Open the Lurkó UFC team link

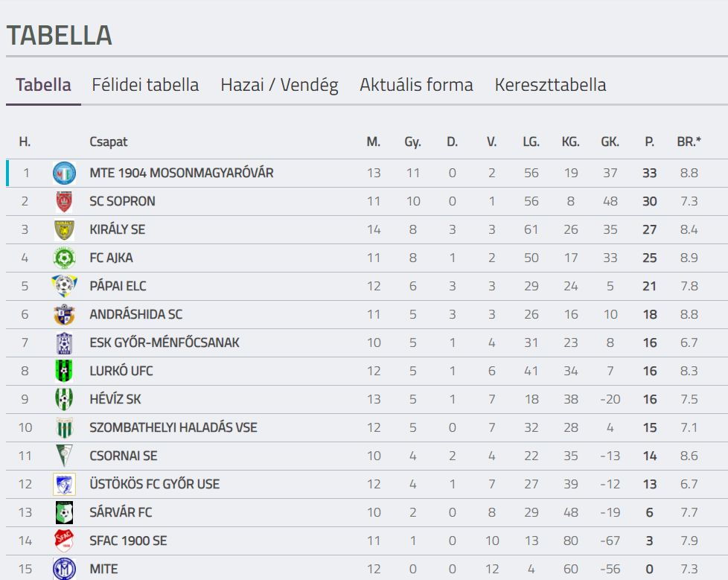(121, 371)
